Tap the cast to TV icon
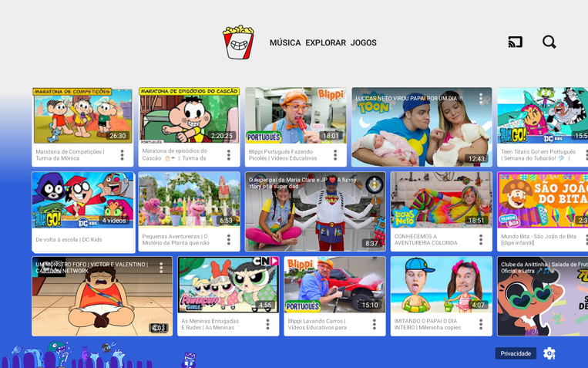The height and width of the screenshot is (368, 588). click(x=516, y=42)
